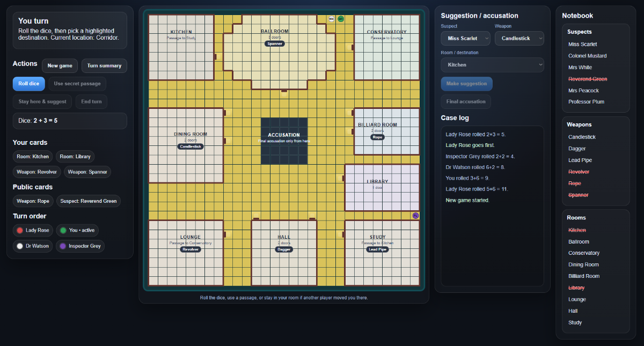This screenshot has width=644, height=346.
Task: Open the Suspect dropdown
Action: 465,39
